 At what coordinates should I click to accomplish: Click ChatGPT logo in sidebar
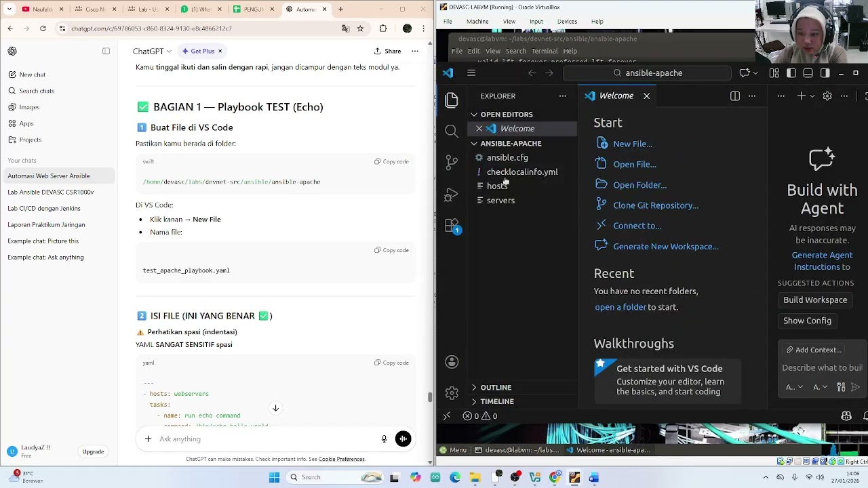click(x=12, y=52)
